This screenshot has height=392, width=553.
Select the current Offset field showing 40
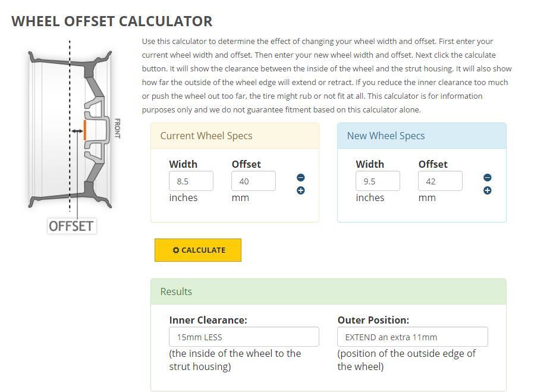coord(253,180)
